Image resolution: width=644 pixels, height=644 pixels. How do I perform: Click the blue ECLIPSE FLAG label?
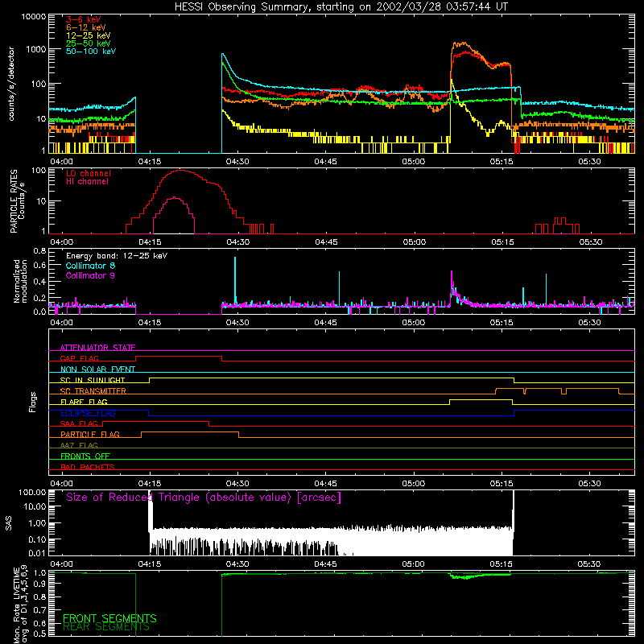tap(88, 413)
